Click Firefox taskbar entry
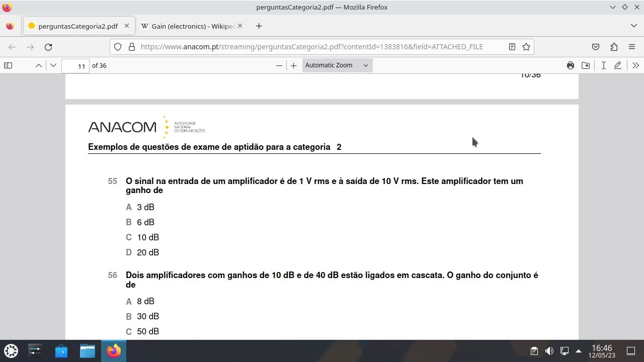The image size is (644, 362). click(x=114, y=350)
